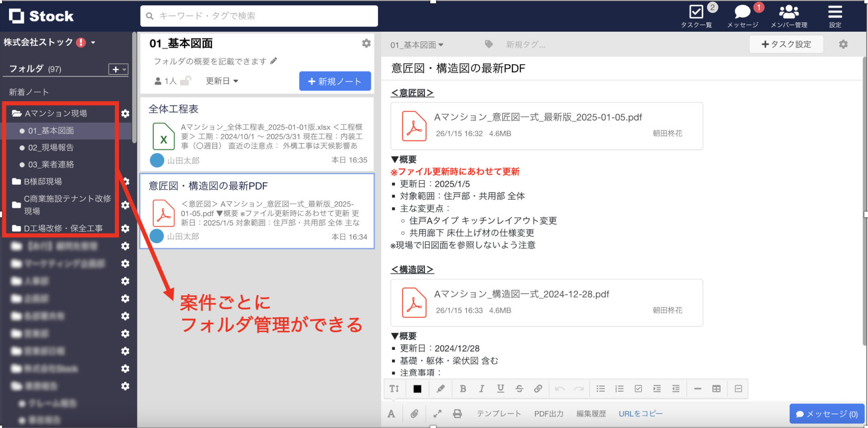868x428 pixels.
Task: Open the タスク一覧 checklist icon
Action: pyautogui.click(x=696, y=12)
